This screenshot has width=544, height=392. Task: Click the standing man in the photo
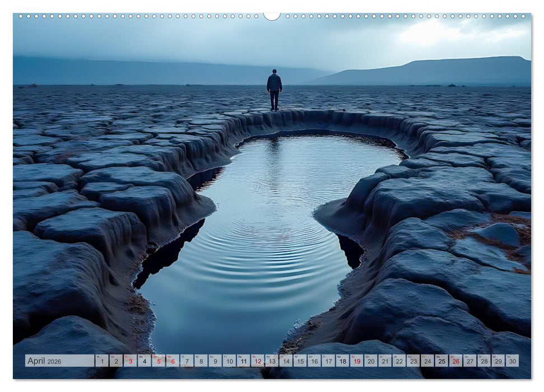tap(274, 88)
